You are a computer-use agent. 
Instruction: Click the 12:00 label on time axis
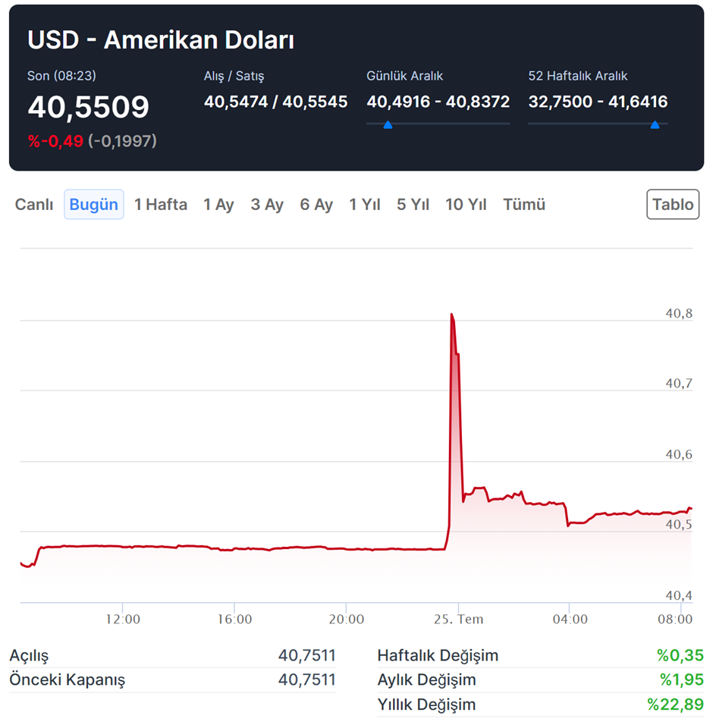coord(123,620)
